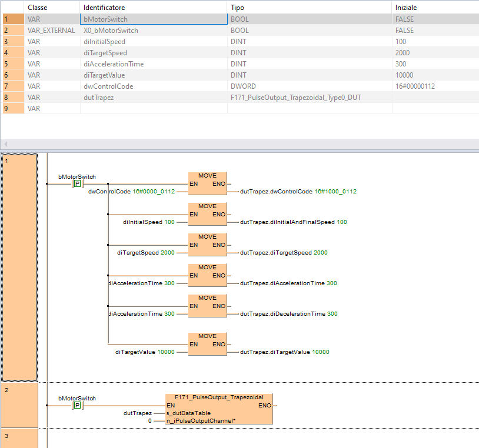Viewport: 479px width, 448px height.
Task: Select the MOVE block fed by diInitialSpeed
Action: pyautogui.click(x=207, y=214)
